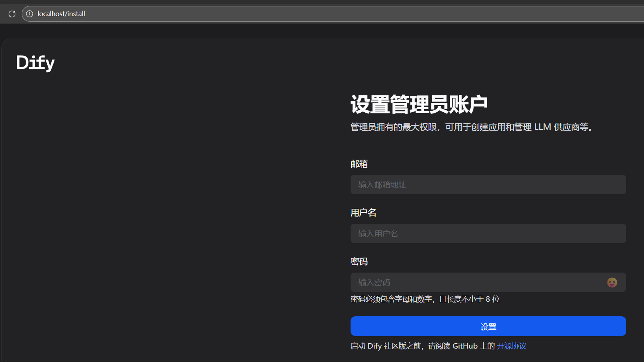644x362 pixels.
Task: Click the 设置管理员账户 heading text
Action: (x=419, y=104)
